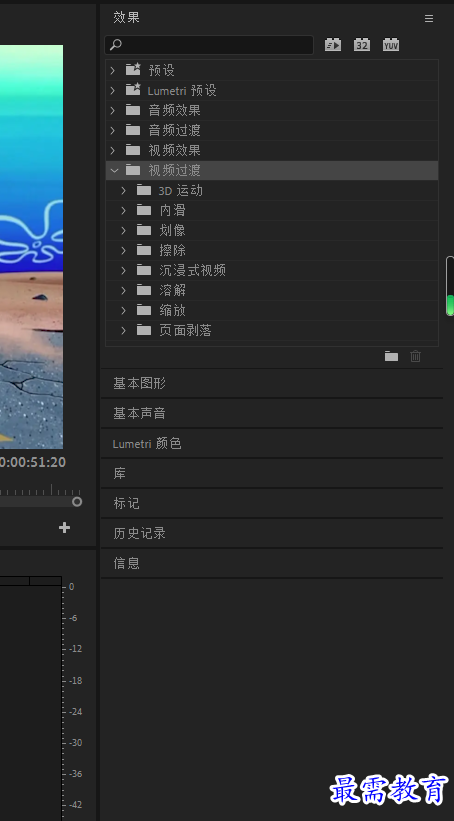Expand the 3D 运动 subfolder chevron
The image size is (454, 821).
tap(124, 190)
